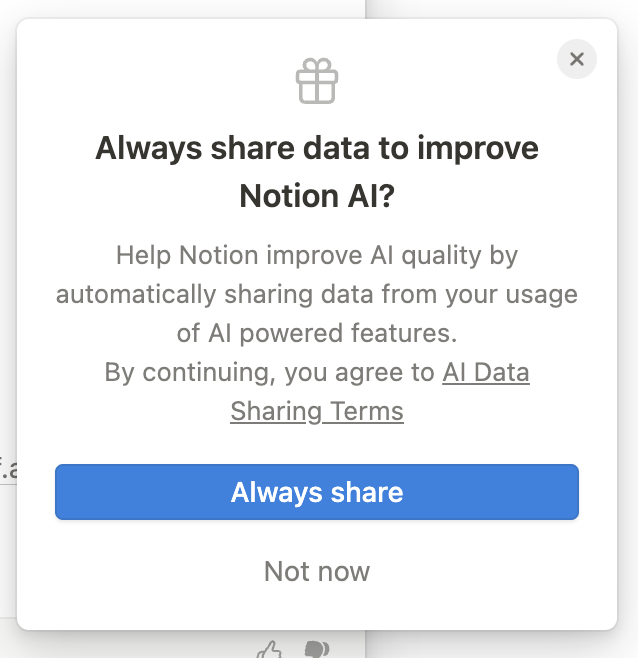Image resolution: width=638 pixels, height=658 pixels.
Task: Click the partially hidden text behind dialog
Action: pos(8,467)
